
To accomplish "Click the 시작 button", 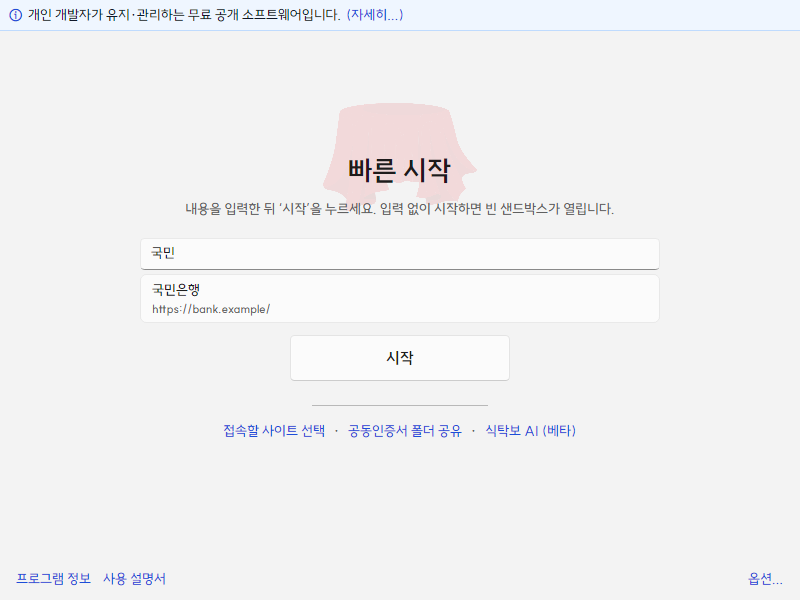I will tap(399, 358).
